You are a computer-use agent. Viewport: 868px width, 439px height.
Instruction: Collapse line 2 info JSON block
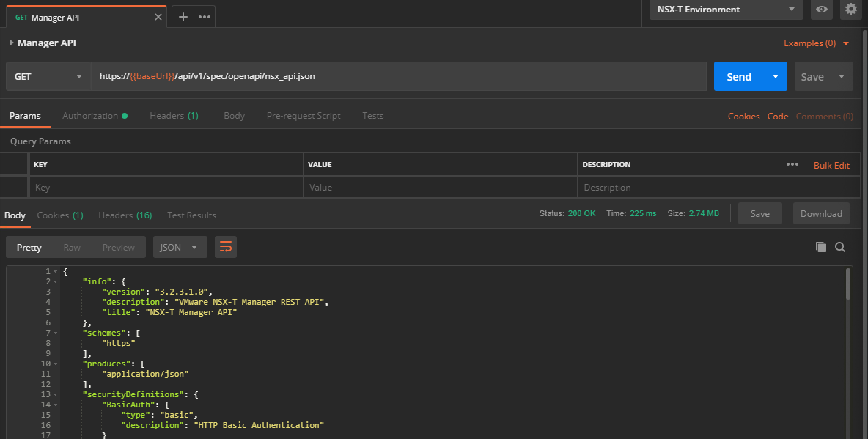click(x=55, y=282)
